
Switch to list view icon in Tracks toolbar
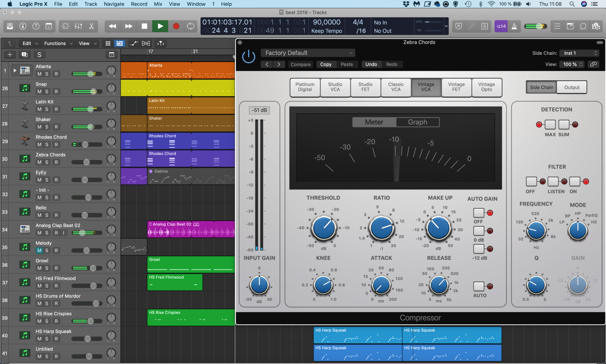click(x=120, y=43)
